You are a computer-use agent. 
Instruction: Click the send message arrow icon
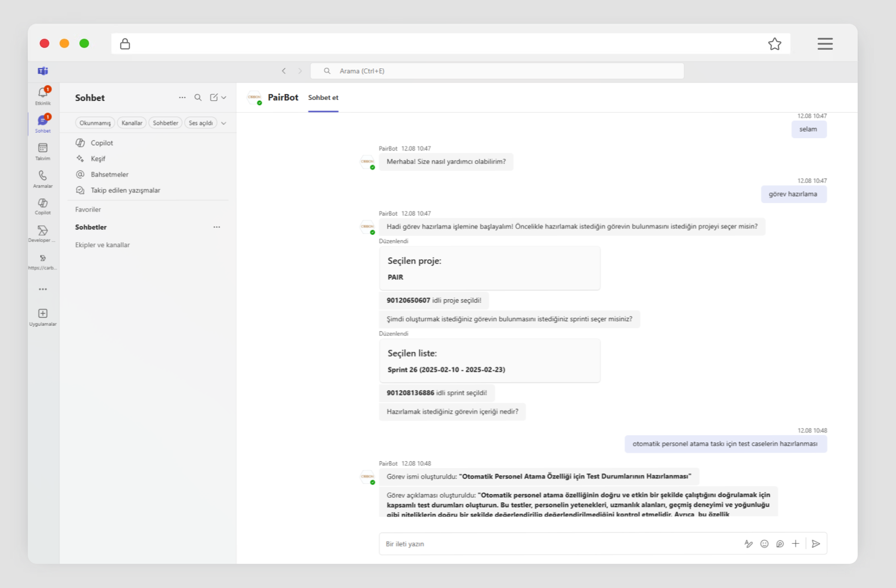tap(816, 544)
